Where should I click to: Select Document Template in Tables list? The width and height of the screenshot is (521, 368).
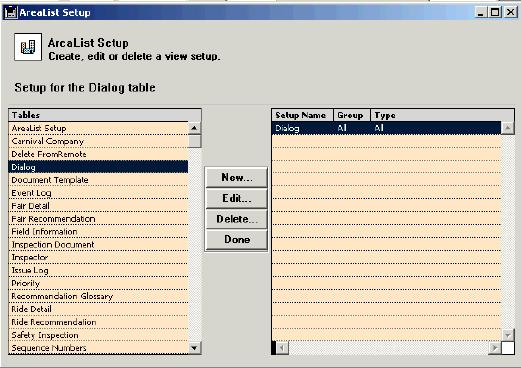(x=98, y=180)
